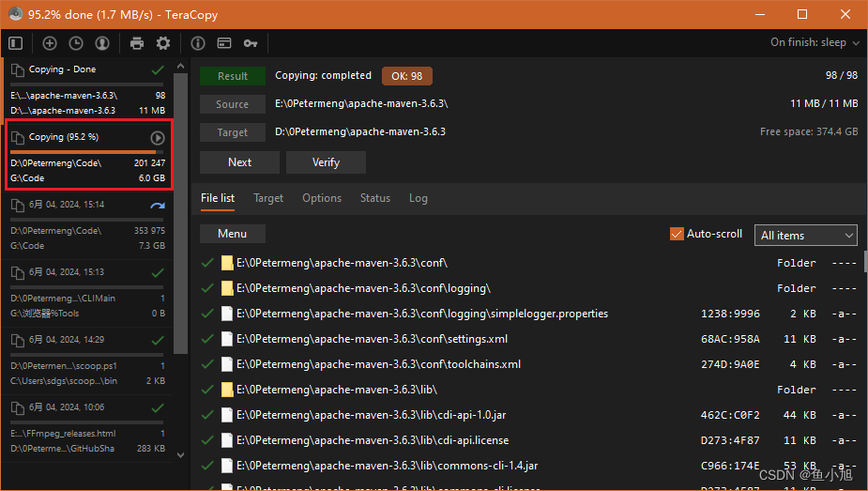
Task: Open the Status tab
Action: coord(375,198)
